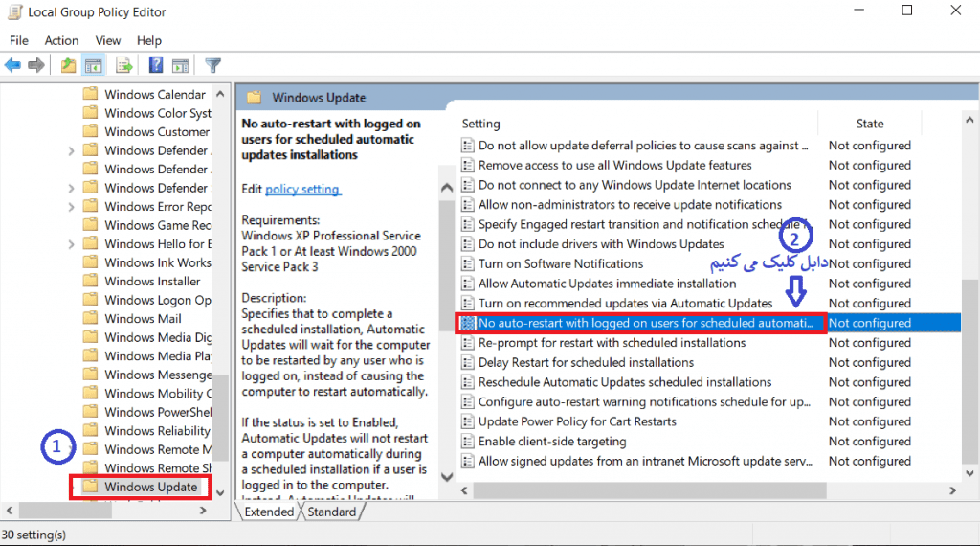
Task: Click policy icon beside Update Power Policy for Cart Restarts
Action: [x=467, y=421]
